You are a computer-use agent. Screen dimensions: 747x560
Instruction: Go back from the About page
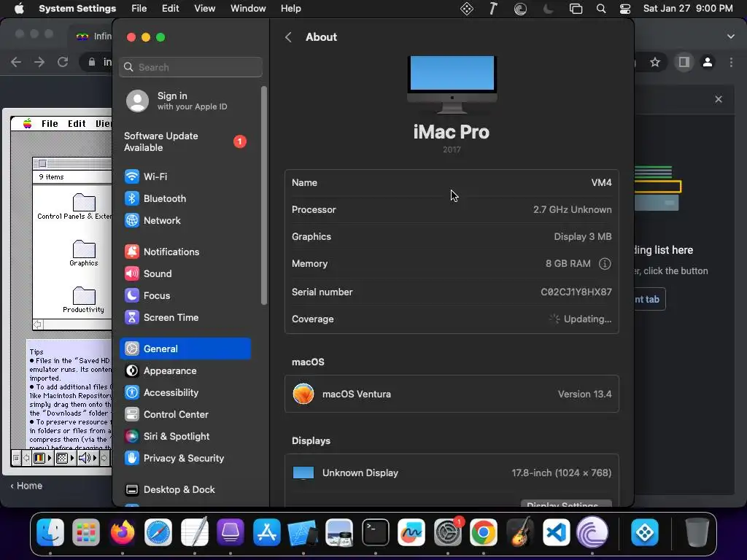288,37
